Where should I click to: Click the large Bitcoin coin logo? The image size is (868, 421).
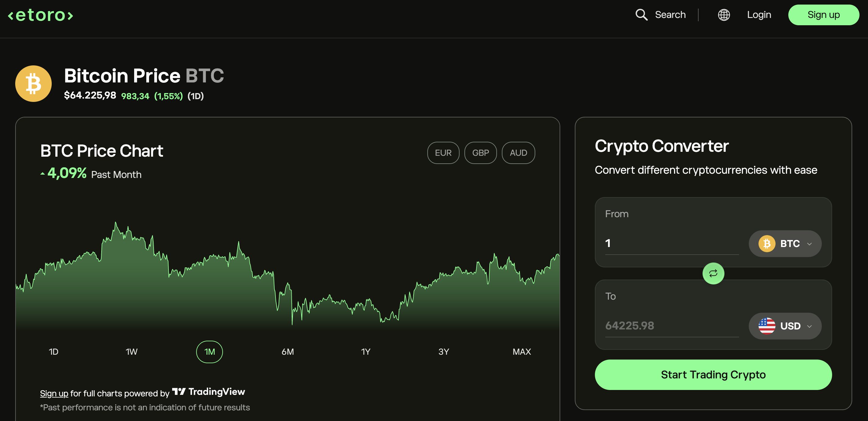[33, 84]
